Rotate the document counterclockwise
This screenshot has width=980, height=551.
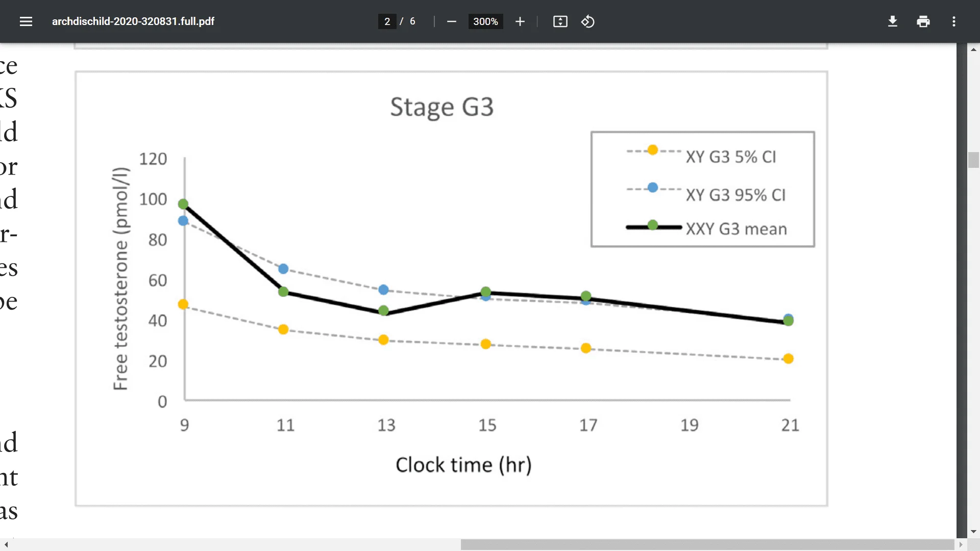tap(587, 21)
